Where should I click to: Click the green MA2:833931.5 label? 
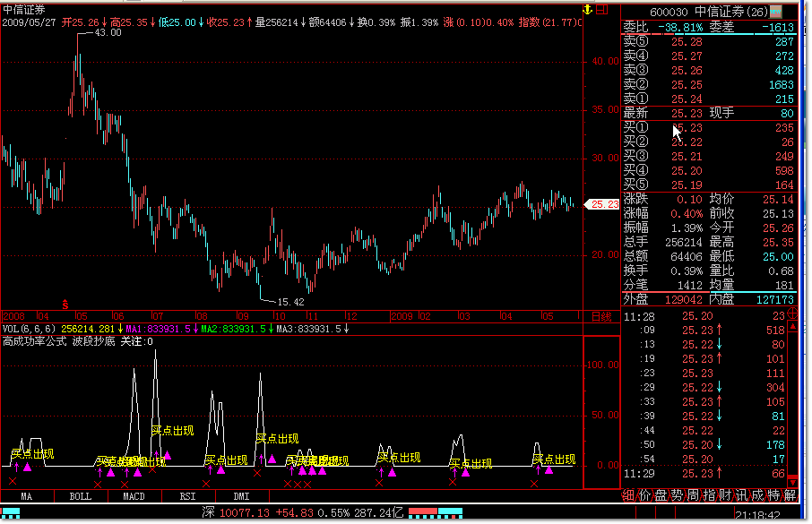234,329
